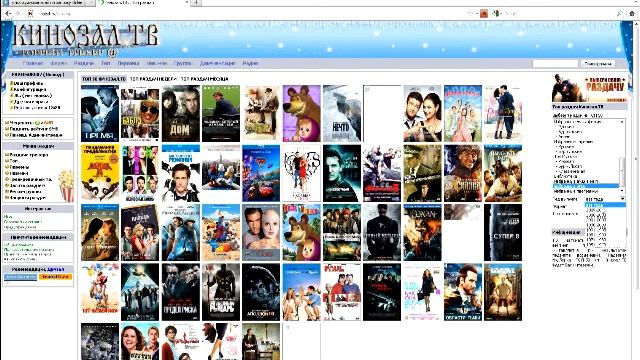Open the 'Форсаж 5' movie poster

pos(382,173)
